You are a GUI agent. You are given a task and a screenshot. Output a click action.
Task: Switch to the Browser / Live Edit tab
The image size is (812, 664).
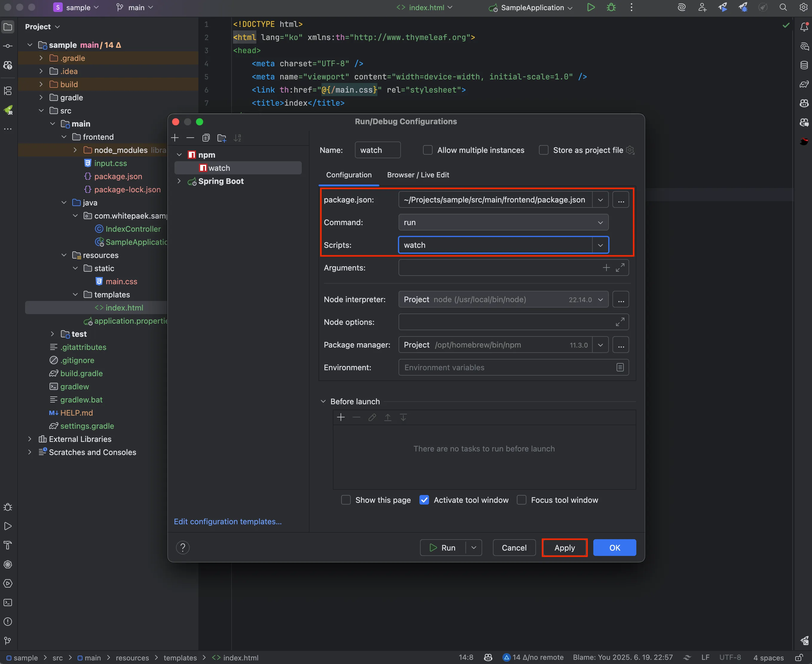pos(418,175)
